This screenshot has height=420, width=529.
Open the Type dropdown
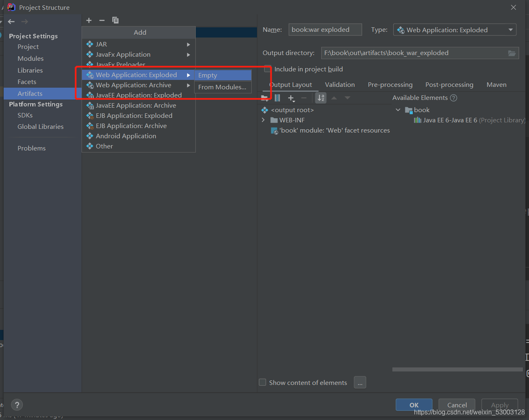tap(510, 29)
